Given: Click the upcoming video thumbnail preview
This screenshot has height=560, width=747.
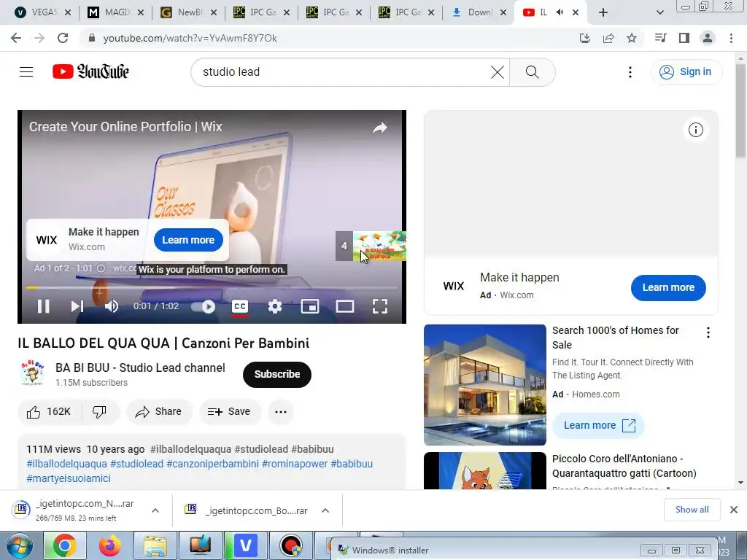Looking at the screenshot, I should click(x=379, y=246).
